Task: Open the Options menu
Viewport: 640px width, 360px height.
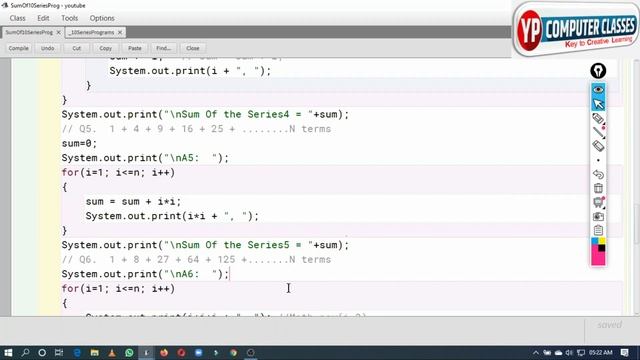Action: [x=102, y=18]
